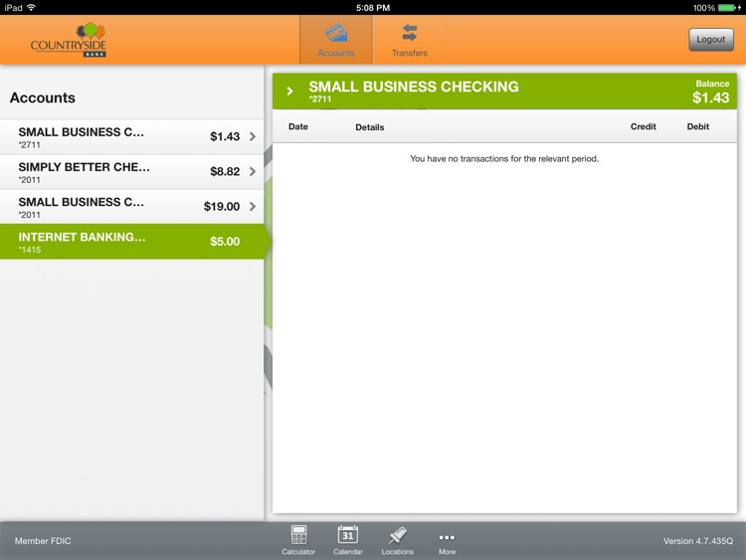Click the no transactions message
The image size is (746, 560).
[x=504, y=159]
